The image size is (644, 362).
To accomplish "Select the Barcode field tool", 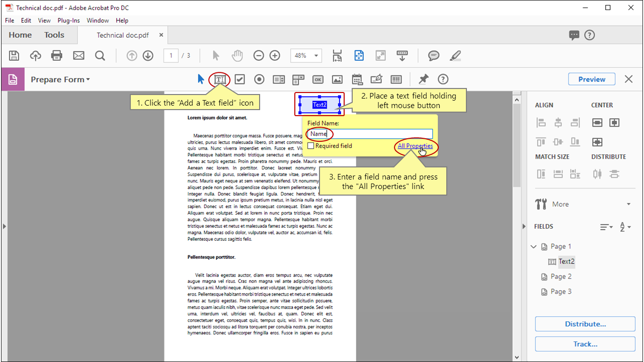I will pyautogui.click(x=396, y=79).
